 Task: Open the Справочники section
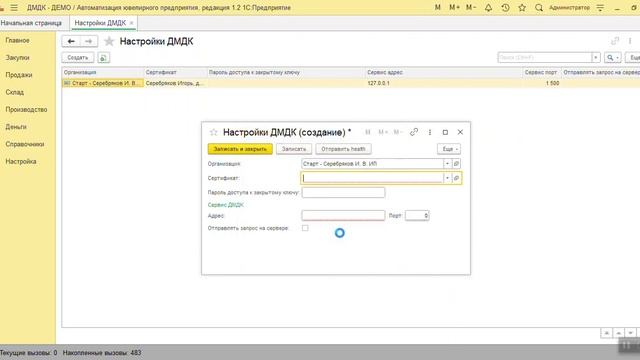[x=25, y=144]
